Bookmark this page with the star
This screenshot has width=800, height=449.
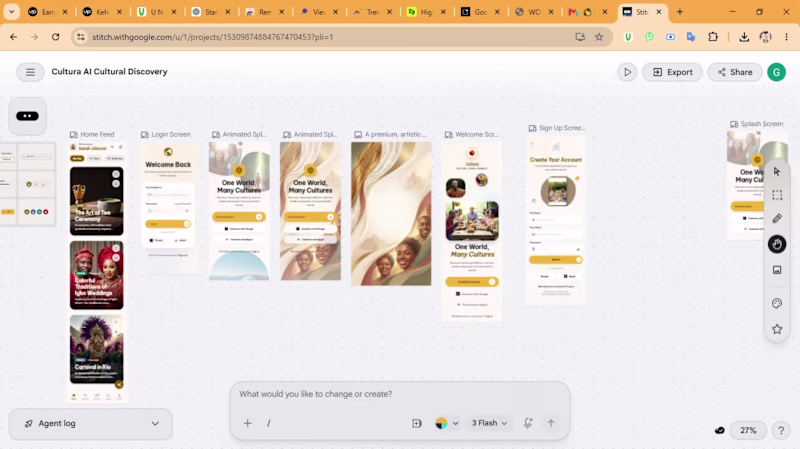599,37
